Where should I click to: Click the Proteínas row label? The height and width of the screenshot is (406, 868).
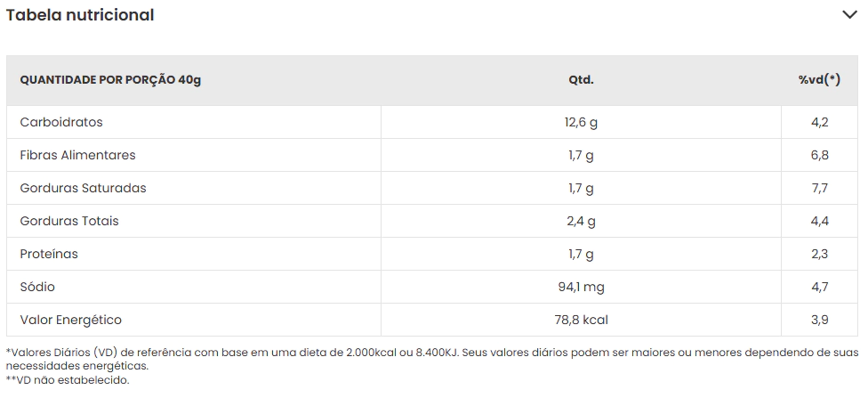pyautogui.click(x=49, y=254)
